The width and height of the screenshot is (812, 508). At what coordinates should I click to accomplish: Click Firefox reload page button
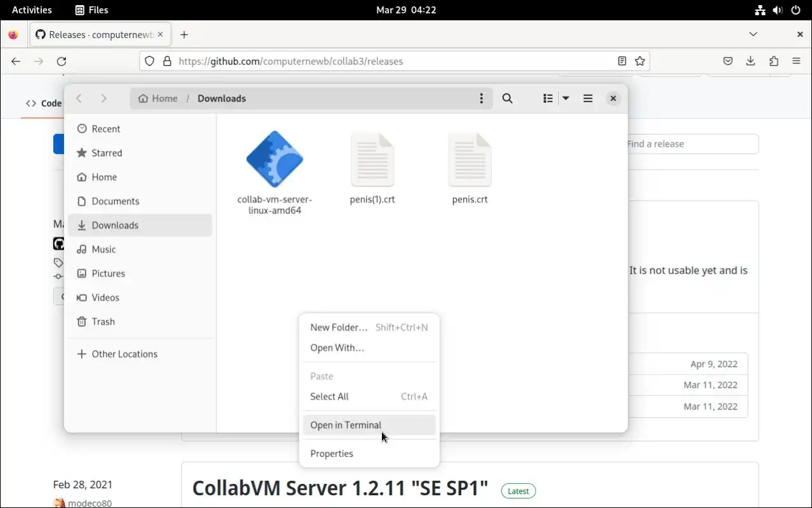(x=62, y=61)
